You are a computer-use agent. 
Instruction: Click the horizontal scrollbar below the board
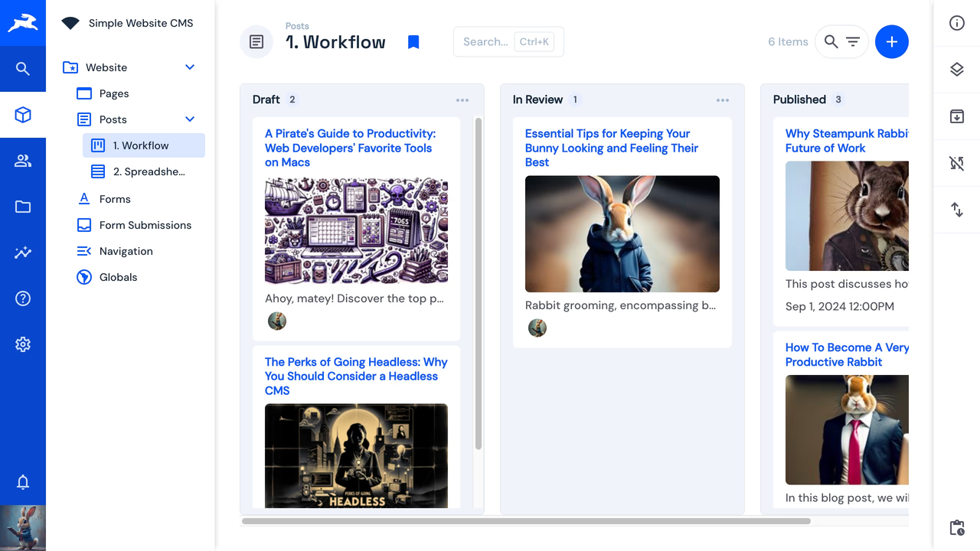pos(526,521)
